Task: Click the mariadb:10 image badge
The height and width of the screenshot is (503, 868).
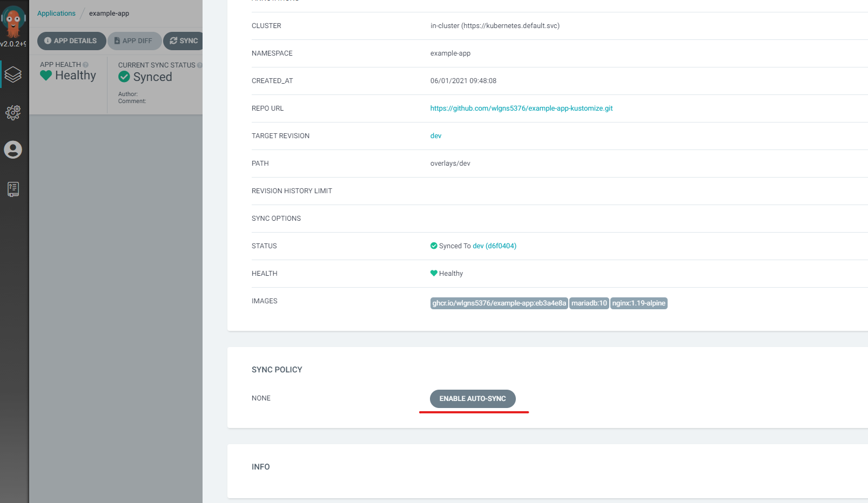Action: point(589,303)
